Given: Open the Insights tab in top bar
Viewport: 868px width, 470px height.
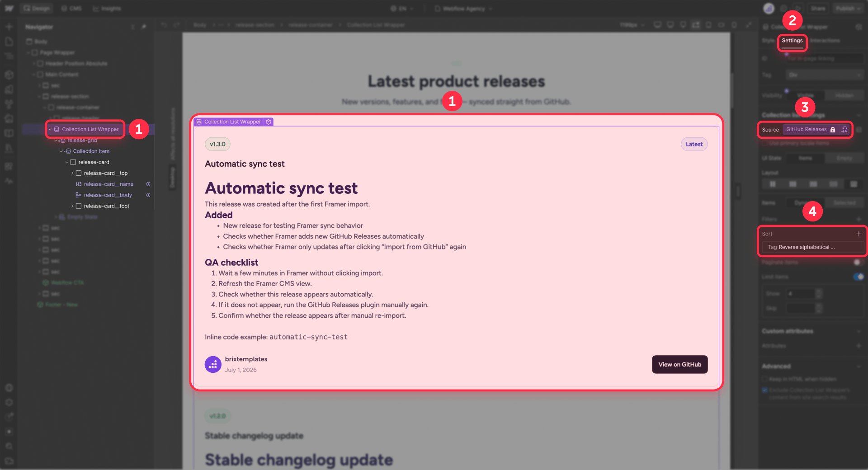Looking at the screenshot, I should pos(107,9).
